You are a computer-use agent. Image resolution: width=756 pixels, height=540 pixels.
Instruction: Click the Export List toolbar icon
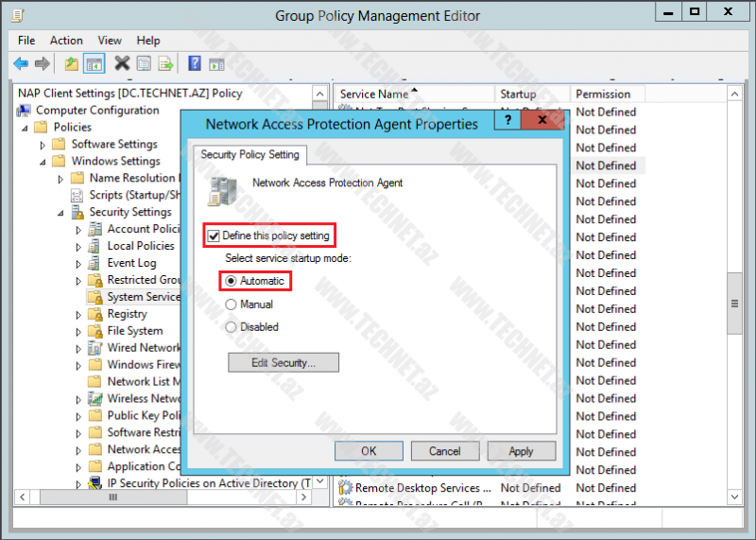point(165,63)
